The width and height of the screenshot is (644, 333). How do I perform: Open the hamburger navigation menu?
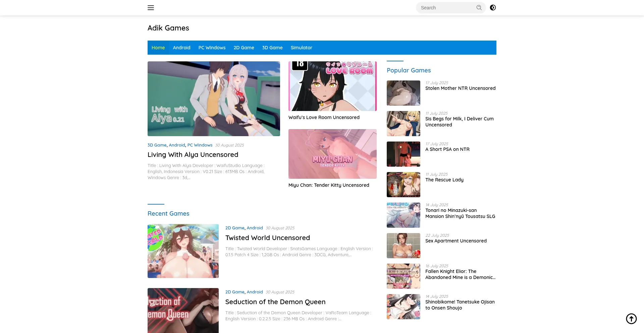click(151, 7)
